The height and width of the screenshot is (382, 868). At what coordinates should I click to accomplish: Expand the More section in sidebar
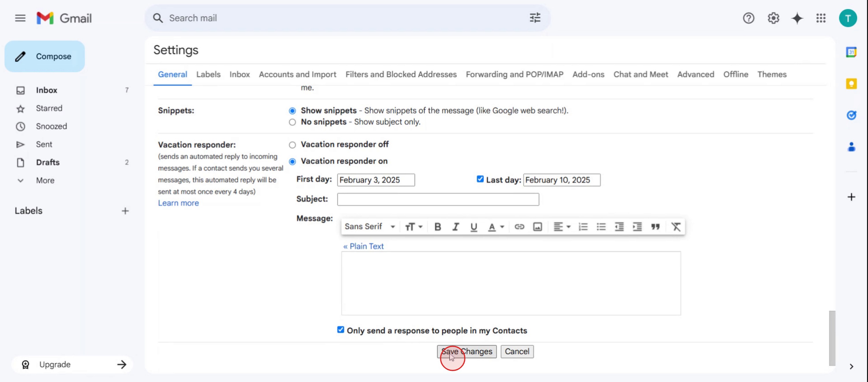pyautogui.click(x=45, y=180)
